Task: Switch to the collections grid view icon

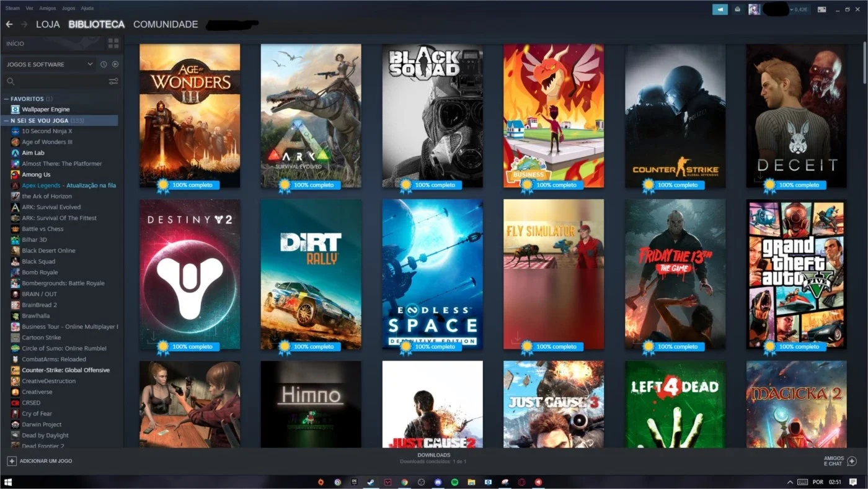Action: (x=113, y=43)
